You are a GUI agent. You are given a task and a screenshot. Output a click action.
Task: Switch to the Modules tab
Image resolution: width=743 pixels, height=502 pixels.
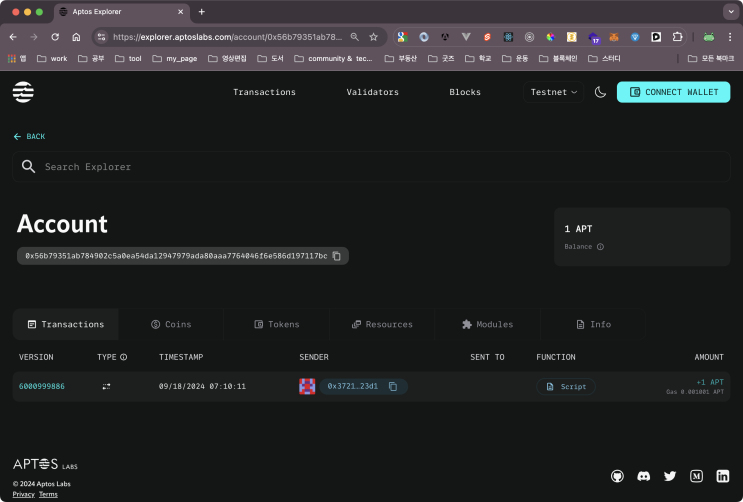pos(488,324)
